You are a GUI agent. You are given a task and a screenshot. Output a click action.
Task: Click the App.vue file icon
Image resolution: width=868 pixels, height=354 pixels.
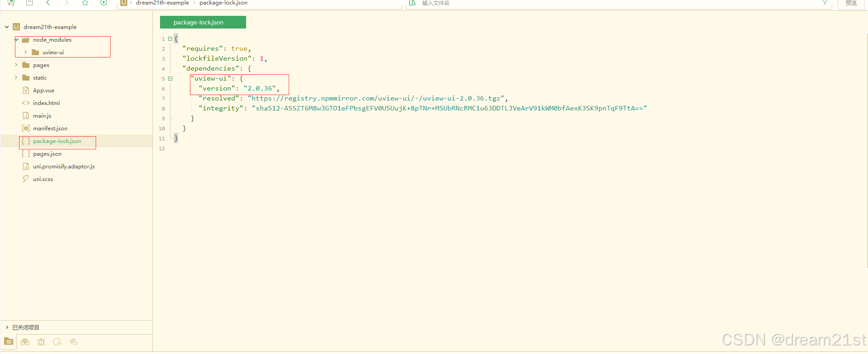pos(26,90)
